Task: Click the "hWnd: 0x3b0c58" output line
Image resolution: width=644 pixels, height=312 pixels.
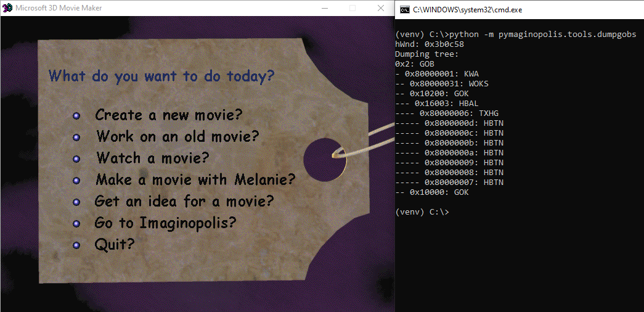Action: (x=430, y=44)
